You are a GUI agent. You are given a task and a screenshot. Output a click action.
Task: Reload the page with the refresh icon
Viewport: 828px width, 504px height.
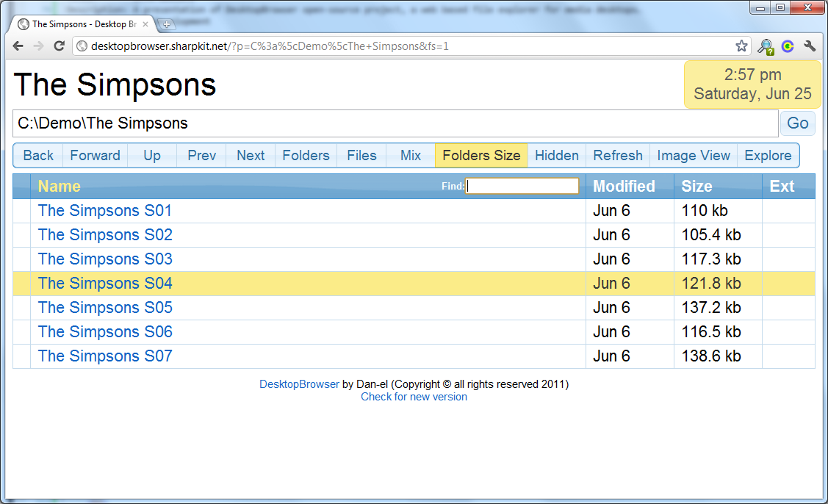pos(59,46)
